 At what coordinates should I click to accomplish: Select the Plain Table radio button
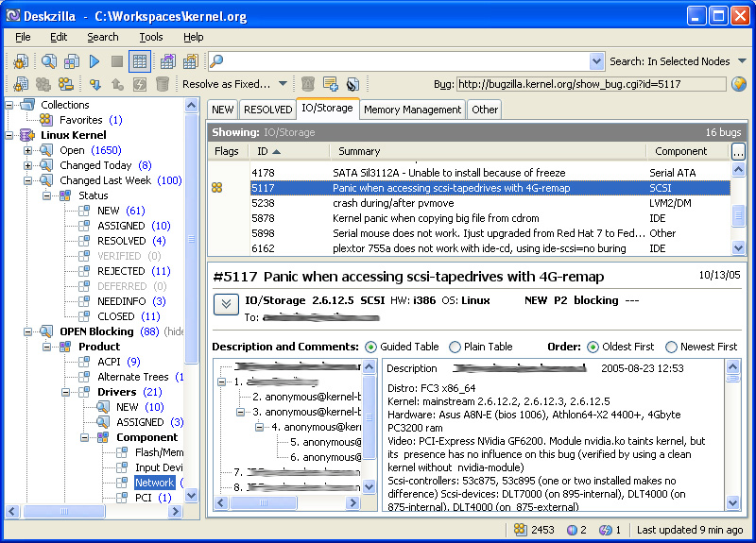[455, 347]
